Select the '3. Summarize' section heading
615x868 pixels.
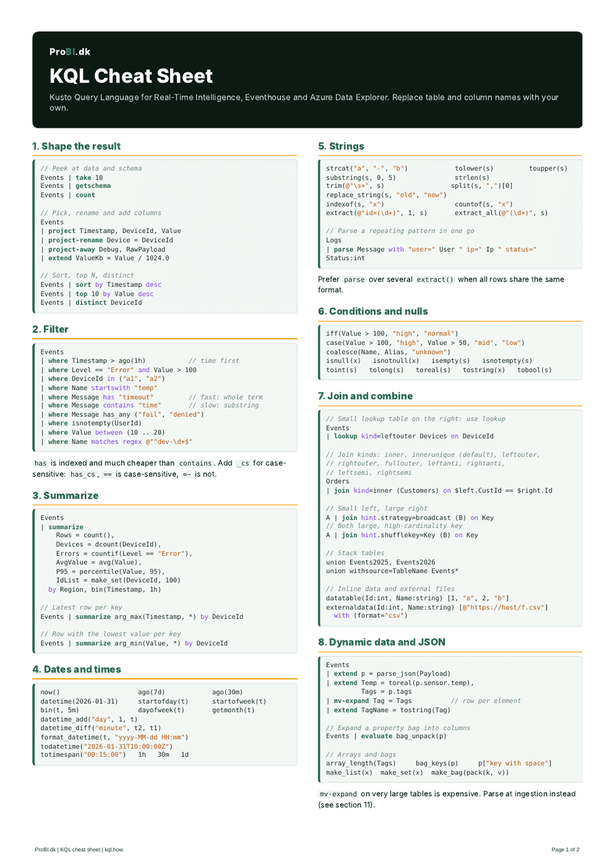pyautogui.click(x=65, y=495)
